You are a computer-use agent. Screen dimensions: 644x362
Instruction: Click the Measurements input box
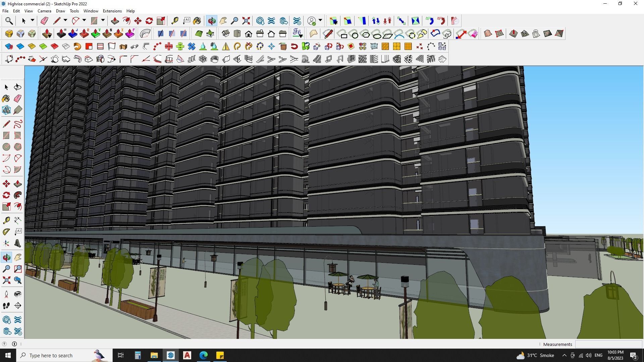point(608,344)
